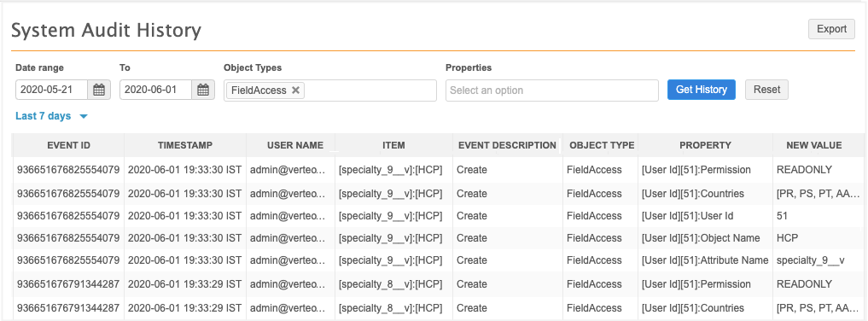Image resolution: width=868 pixels, height=321 pixels.
Task: Open the To date calendar picker icon
Action: 203,90
